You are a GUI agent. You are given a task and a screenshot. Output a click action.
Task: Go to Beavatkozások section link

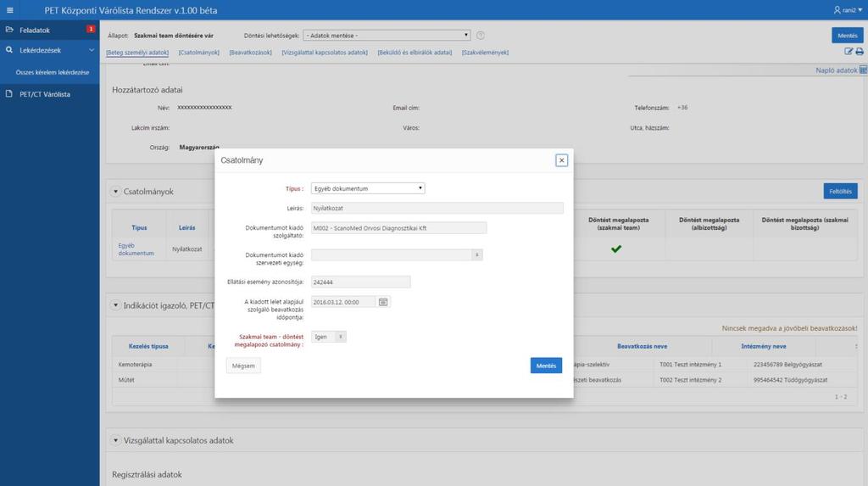[250, 52]
